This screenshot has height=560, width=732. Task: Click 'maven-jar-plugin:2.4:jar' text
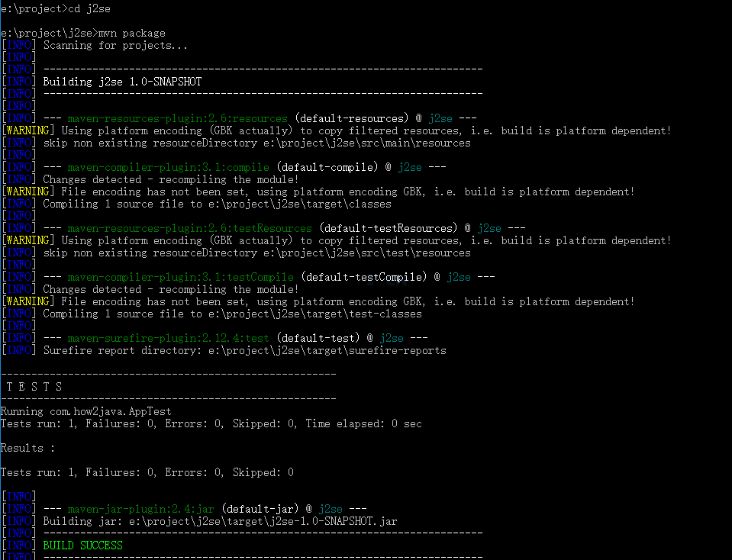pos(141,509)
